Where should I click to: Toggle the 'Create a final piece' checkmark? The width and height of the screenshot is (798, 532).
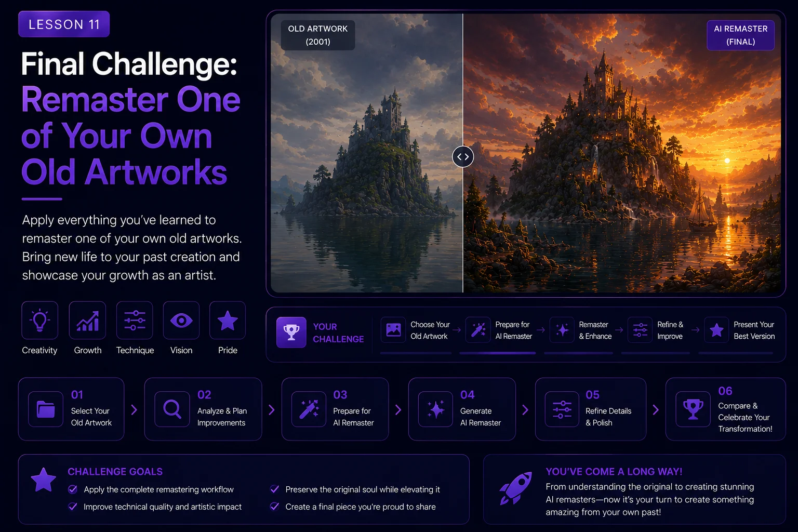pos(275,507)
